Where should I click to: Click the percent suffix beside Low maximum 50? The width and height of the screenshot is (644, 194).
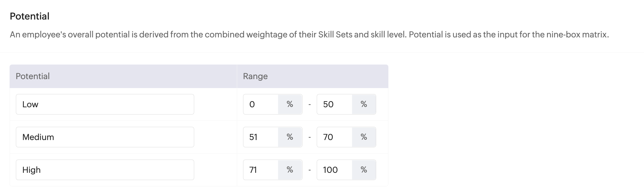pos(364,104)
